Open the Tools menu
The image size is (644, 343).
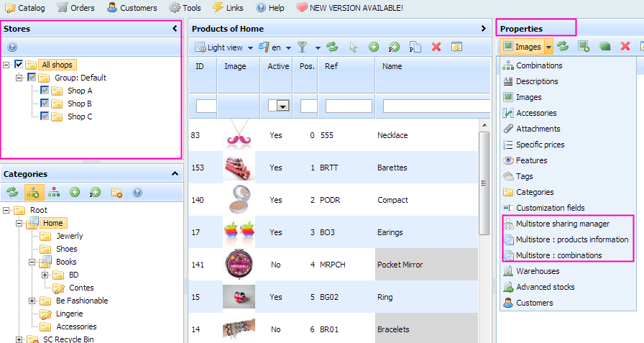[x=185, y=8]
